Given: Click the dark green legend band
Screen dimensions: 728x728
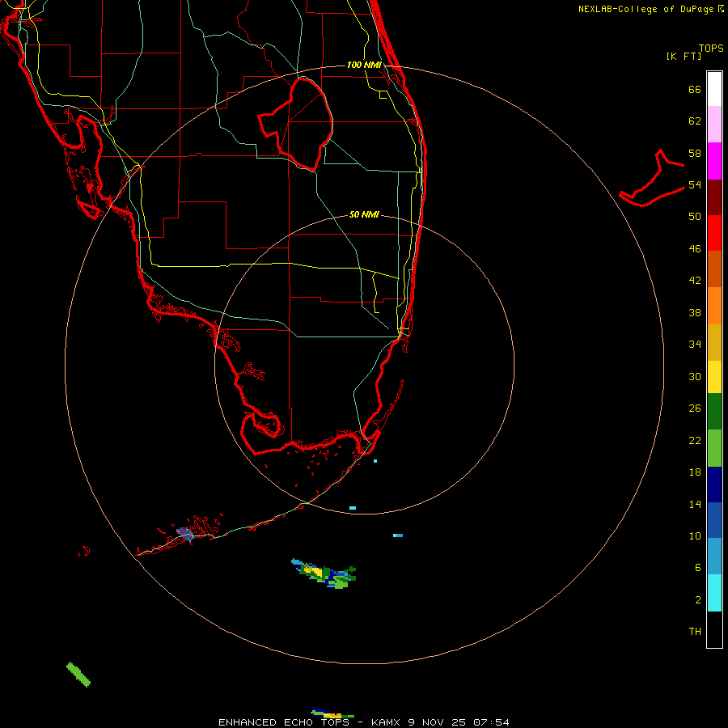Looking at the screenshot, I should click(714, 412).
